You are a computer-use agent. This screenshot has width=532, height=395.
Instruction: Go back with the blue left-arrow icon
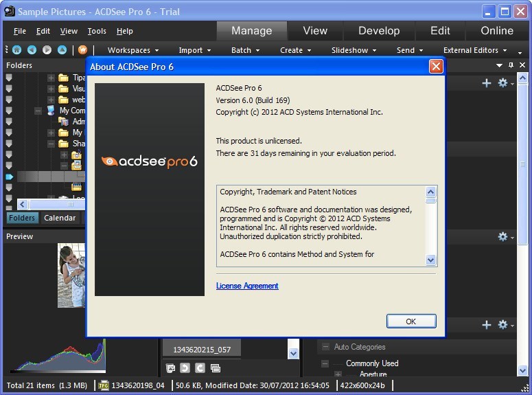click(x=32, y=50)
